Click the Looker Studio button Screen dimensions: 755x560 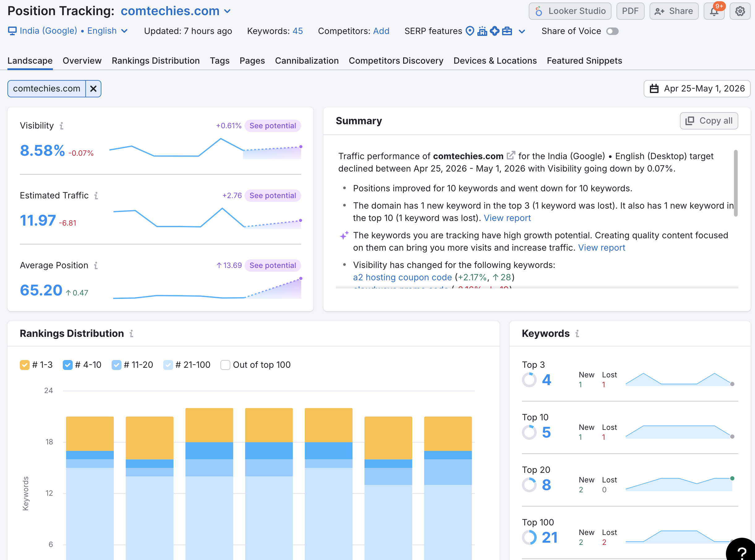570,11
